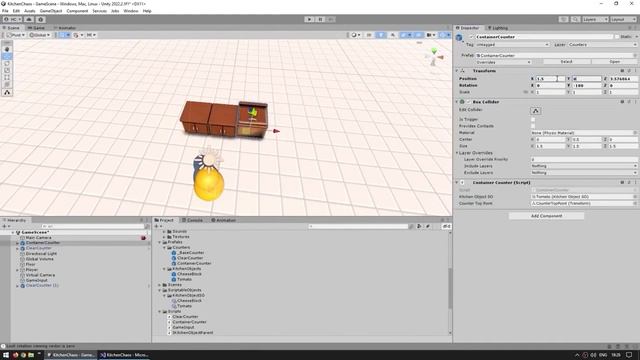Click the Project panel search field
Image resolution: width=640 pixels, height=360 pixels.
click(358, 226)
